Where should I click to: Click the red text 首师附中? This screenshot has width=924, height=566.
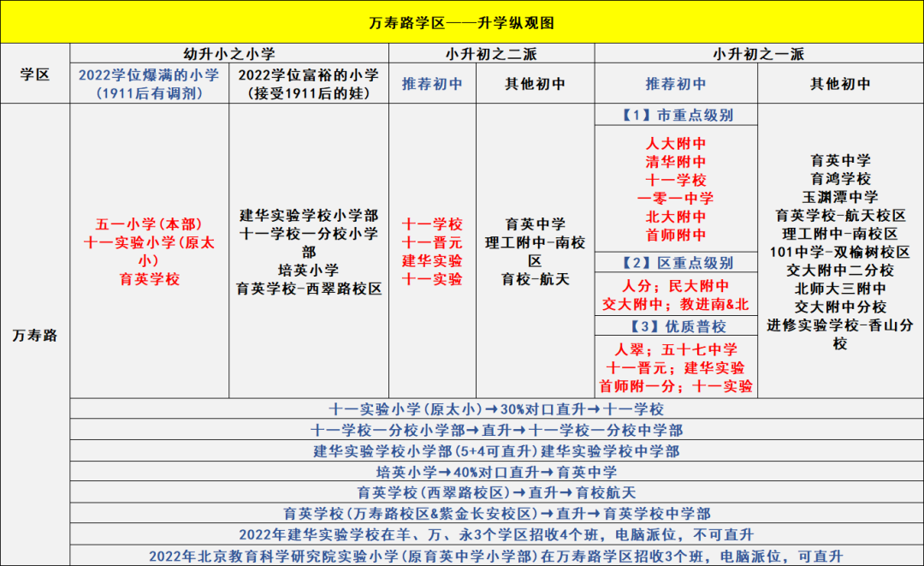(x=676, y=235)
